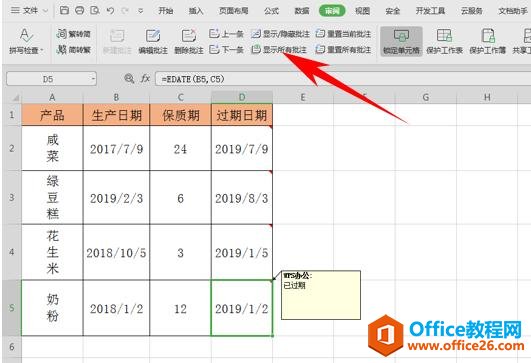Click the Undo arrow icon
Image resolution: width=531 pixels, height=363 pixels.
coord(110,10)
